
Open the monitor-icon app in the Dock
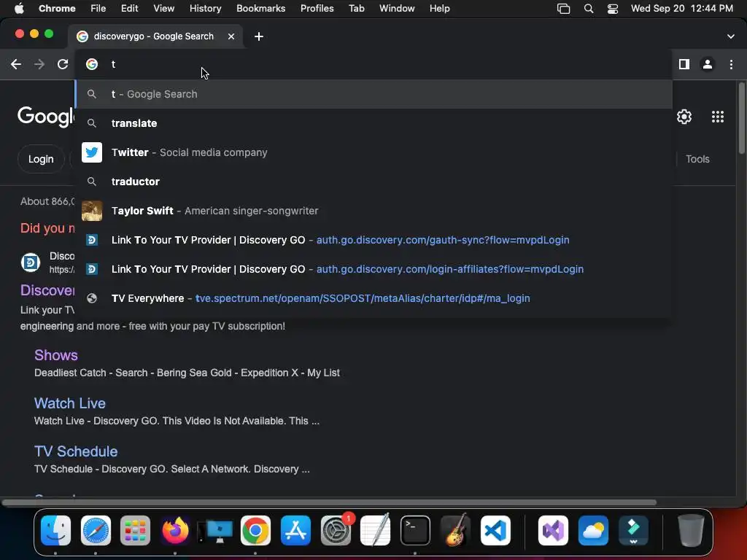tap(215, 531)
